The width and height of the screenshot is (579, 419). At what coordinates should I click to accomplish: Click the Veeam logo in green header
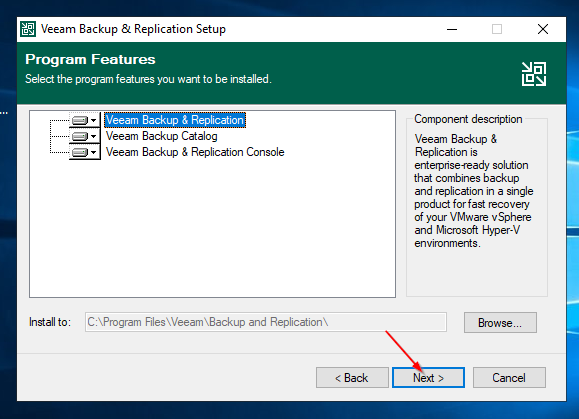pyautogui.click(x=534, y=74)
